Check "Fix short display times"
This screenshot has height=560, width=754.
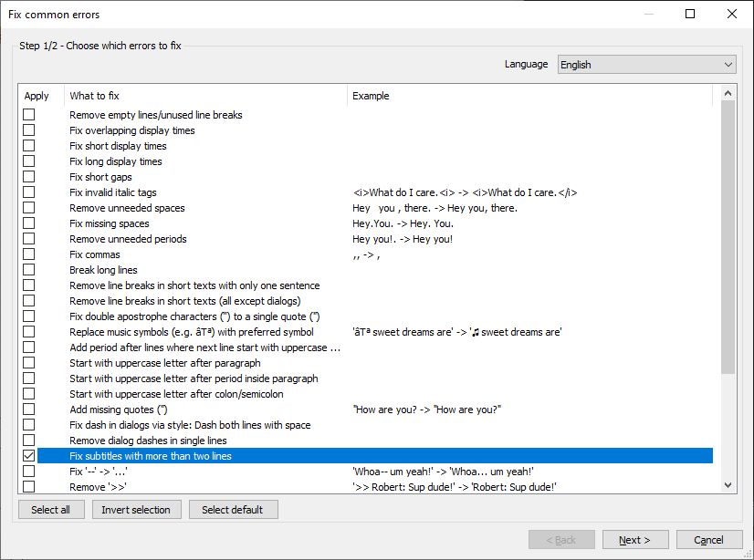click(x=28, y=145)
